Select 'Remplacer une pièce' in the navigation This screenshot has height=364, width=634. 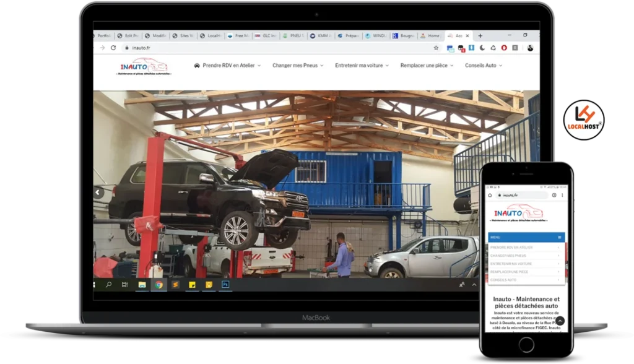point(427,66)
